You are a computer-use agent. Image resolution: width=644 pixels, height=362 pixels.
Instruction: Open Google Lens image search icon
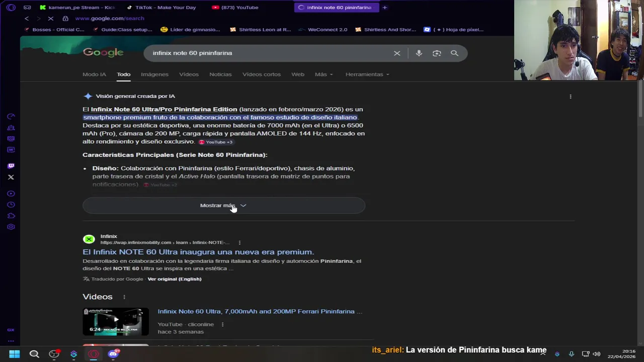coord(437,53)
